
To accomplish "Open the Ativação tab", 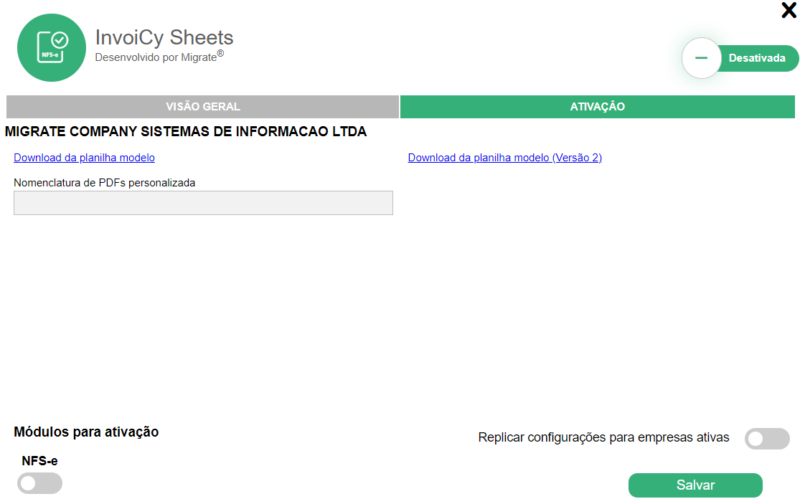I will coord(597,106).
